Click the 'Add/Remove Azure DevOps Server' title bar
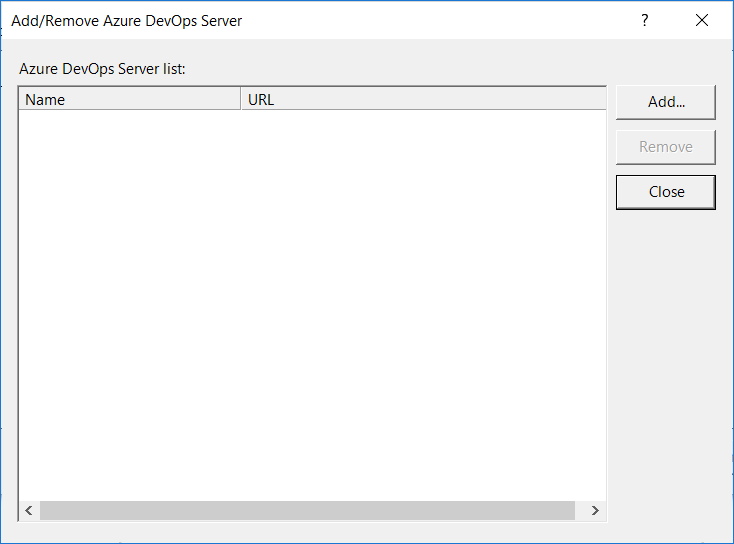Image resolution: width=734 pixels, height=544 pixels. click(x=300, y=20)
